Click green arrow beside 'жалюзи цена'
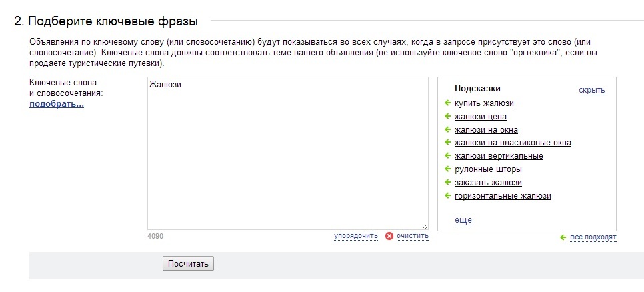Viewport: 644px width, 292px height. point(448,117)
